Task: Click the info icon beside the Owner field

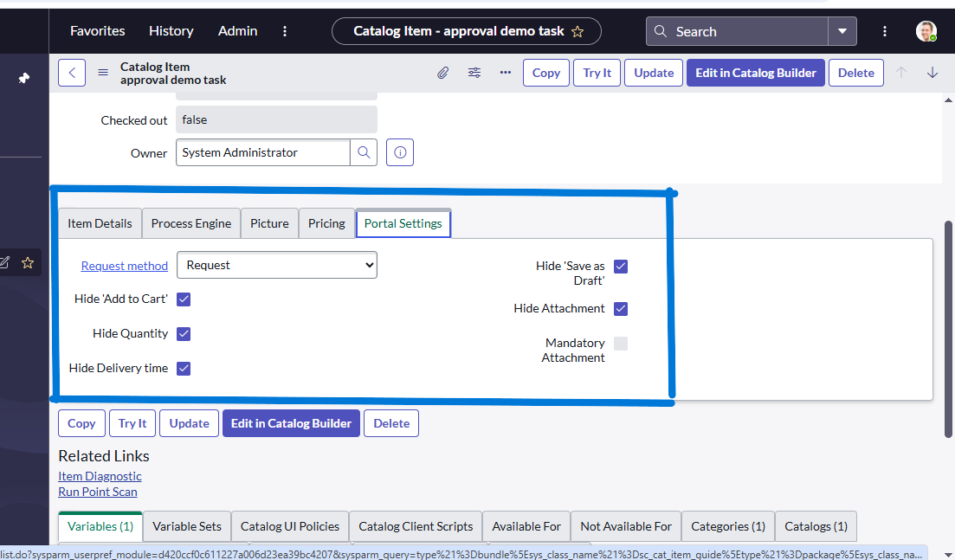Action: pos(399,152)
